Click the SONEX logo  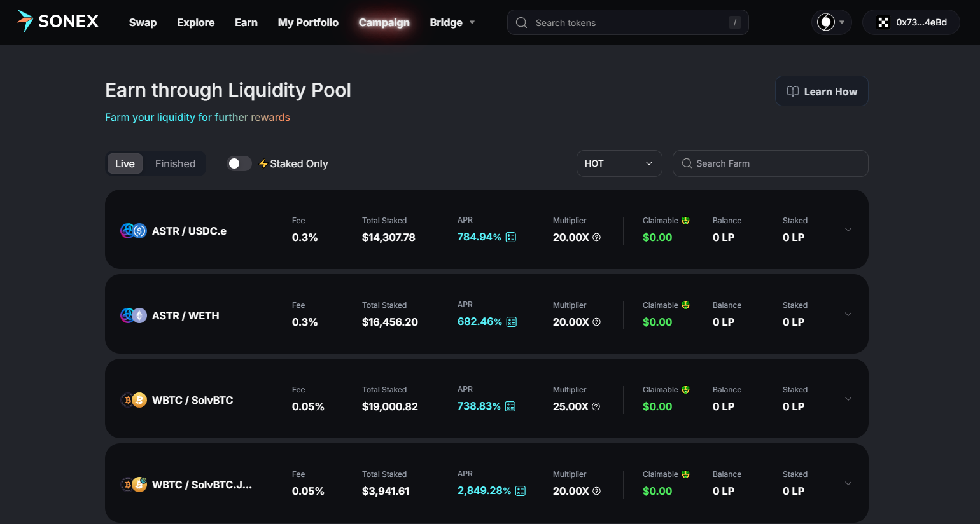pyautogui.click(x=58, y=22)
